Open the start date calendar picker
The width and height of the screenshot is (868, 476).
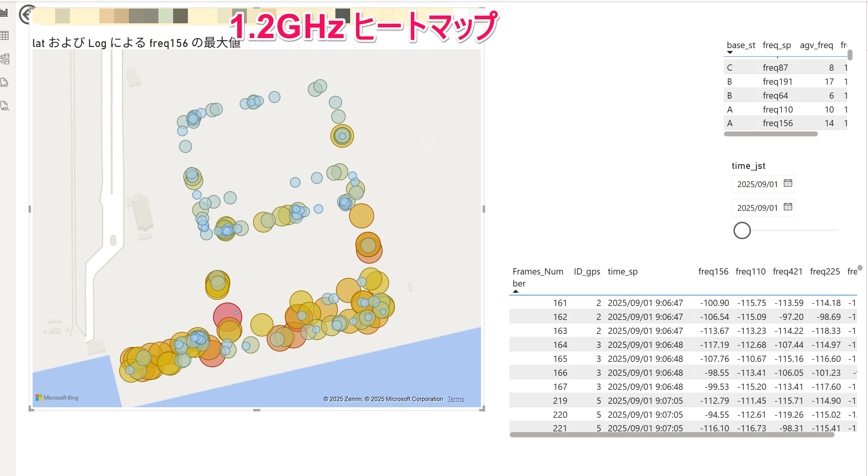pos(788,183)
